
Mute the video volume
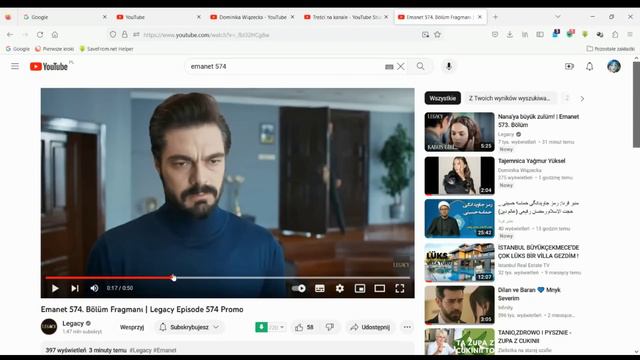coord(94,288)
